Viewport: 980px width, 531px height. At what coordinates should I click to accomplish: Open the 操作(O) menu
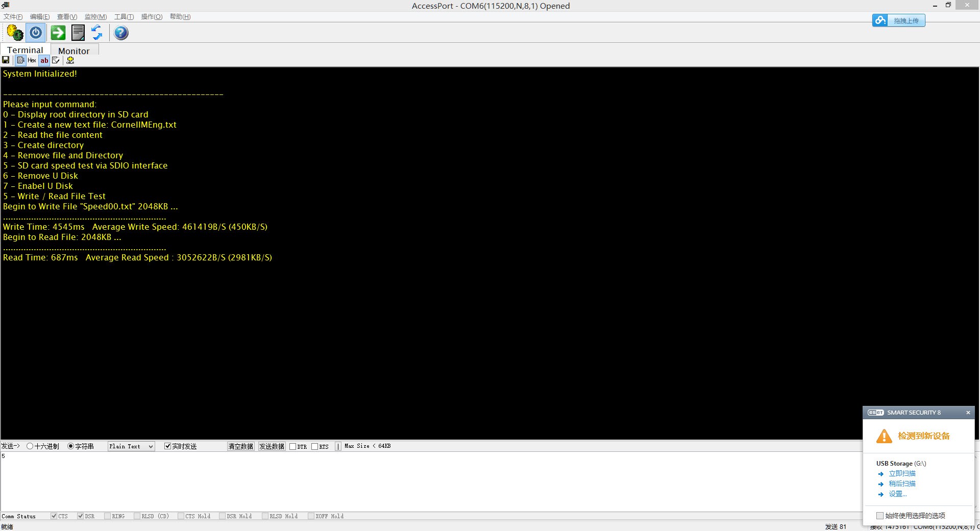point(152,17)
